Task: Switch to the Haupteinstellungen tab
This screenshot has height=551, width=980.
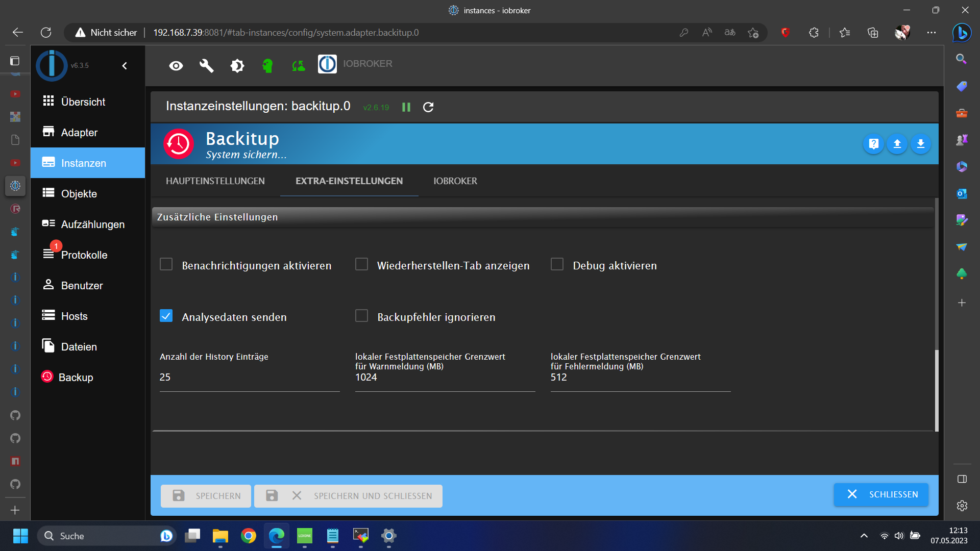Action: pyautogui.click(x=215, y=181)
